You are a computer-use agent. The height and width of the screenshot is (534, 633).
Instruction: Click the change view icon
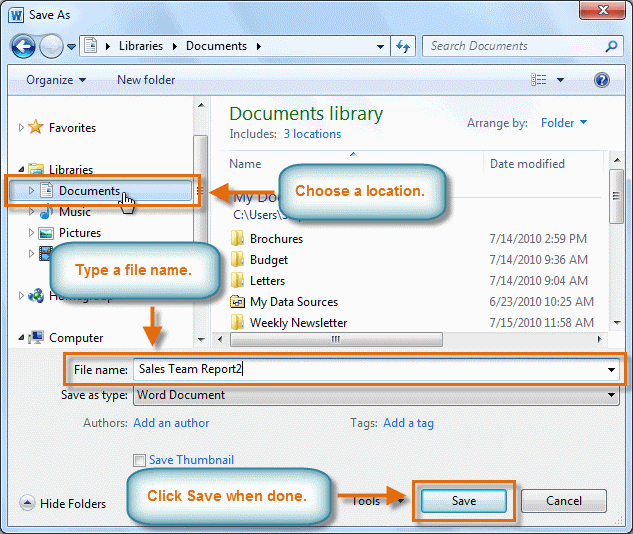coord(539,80)
